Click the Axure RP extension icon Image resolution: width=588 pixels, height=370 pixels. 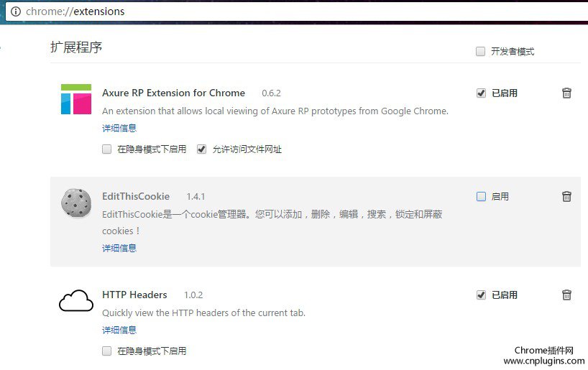76,99
